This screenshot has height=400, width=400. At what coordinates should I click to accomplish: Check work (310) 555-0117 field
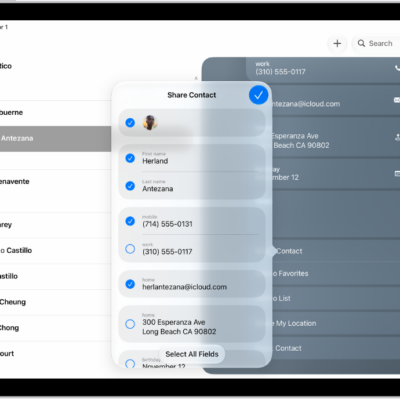130,249
